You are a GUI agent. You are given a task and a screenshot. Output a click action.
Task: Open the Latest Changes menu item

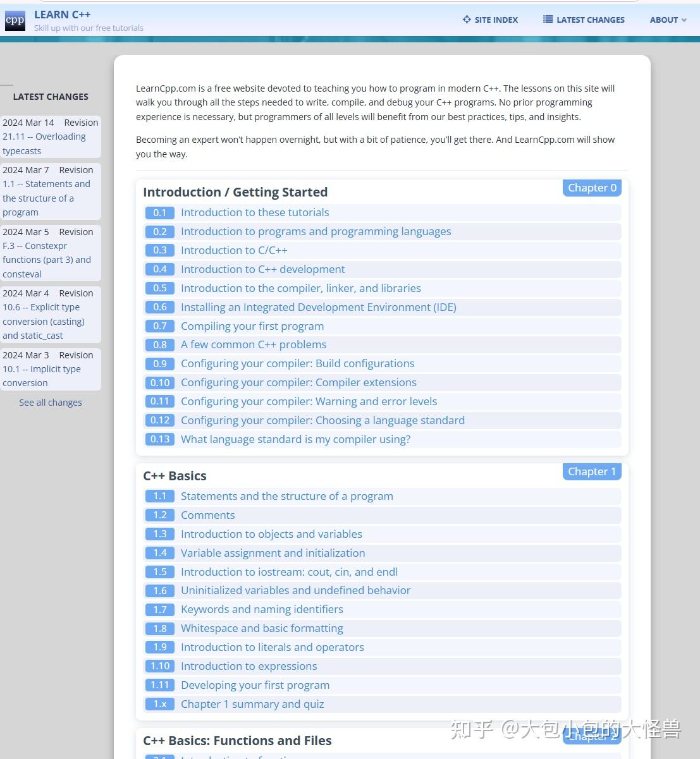pyautogui.click(x=591, y=20)
